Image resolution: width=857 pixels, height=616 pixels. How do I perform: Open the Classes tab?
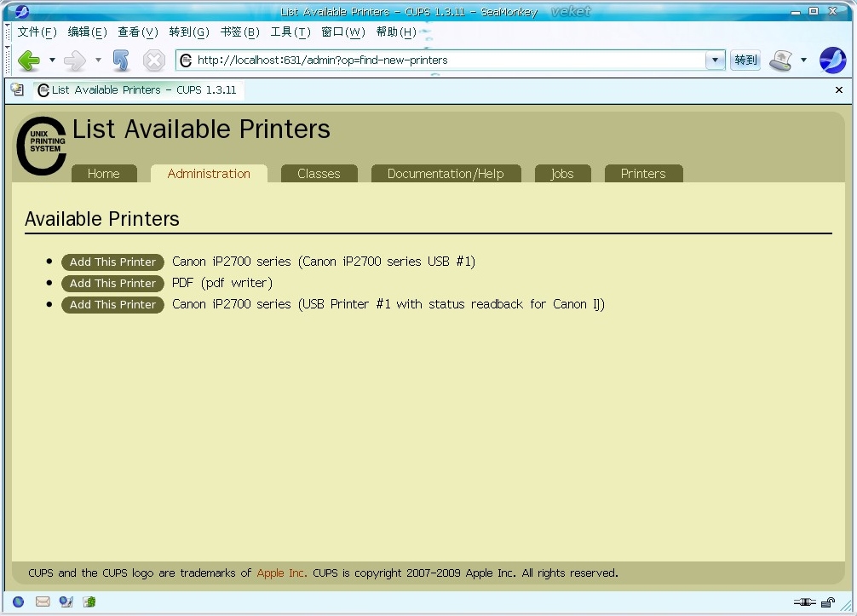click(319, 174)
